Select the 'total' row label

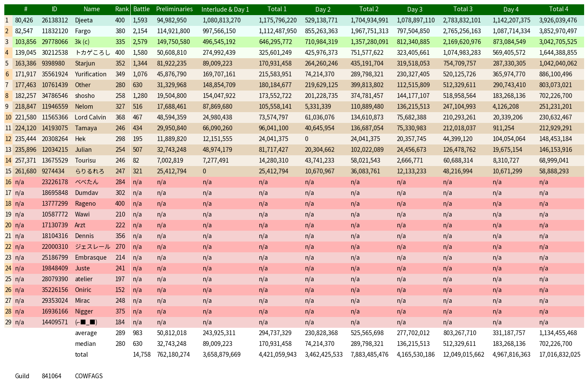pos(81,355)
